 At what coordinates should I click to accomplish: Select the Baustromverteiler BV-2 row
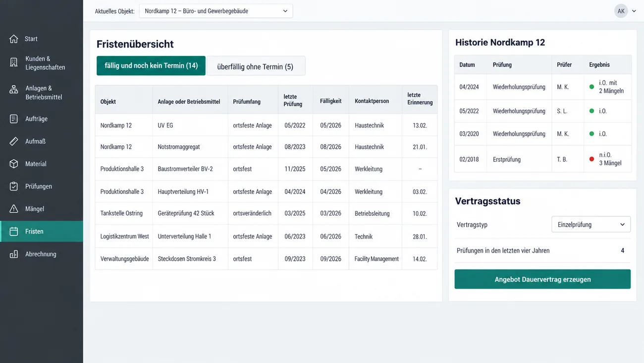266,169
